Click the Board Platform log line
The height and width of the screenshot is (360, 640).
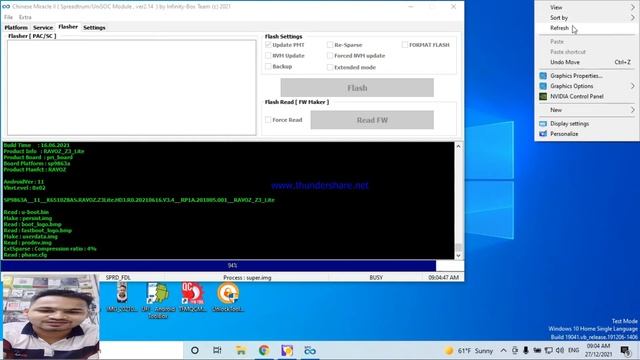coord(37,163)
